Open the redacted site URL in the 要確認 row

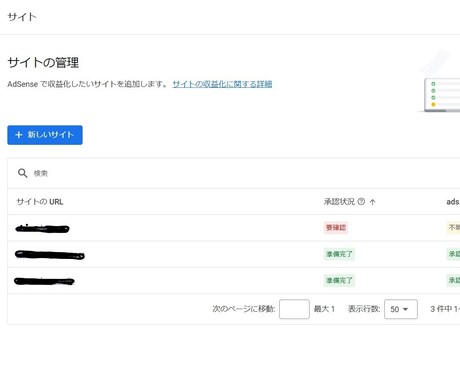pyautogui.click(x=42, y=229)
